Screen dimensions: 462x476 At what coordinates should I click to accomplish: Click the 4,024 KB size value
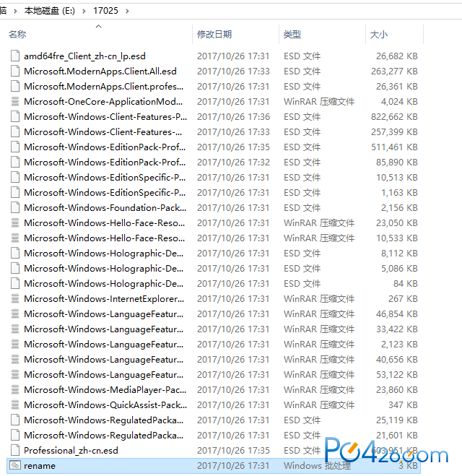tap(399, 102)
